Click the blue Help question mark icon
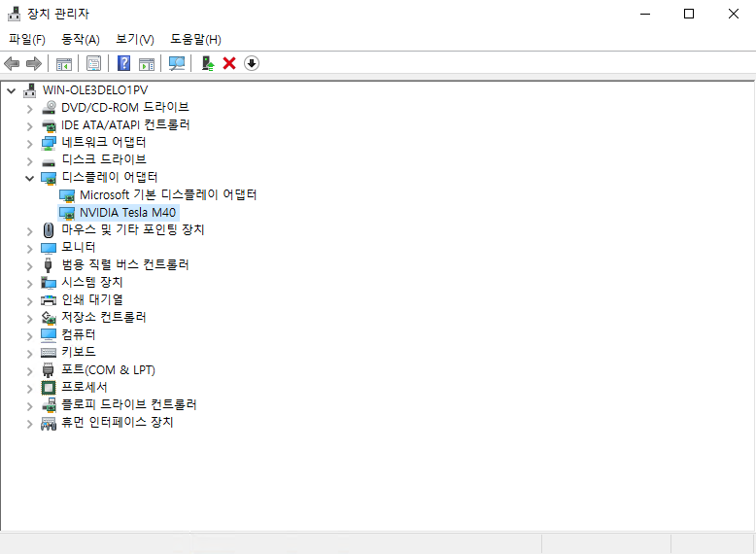 [123, 63]
